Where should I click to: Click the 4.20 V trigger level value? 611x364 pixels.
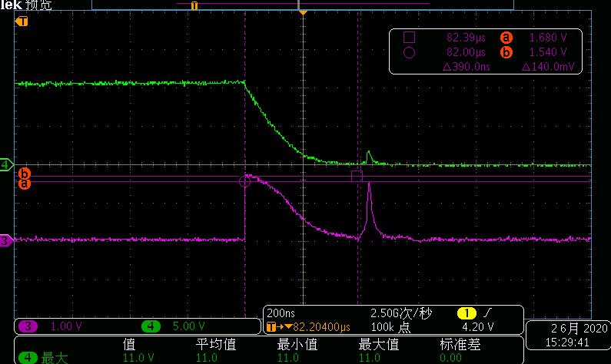coord(478,327)
